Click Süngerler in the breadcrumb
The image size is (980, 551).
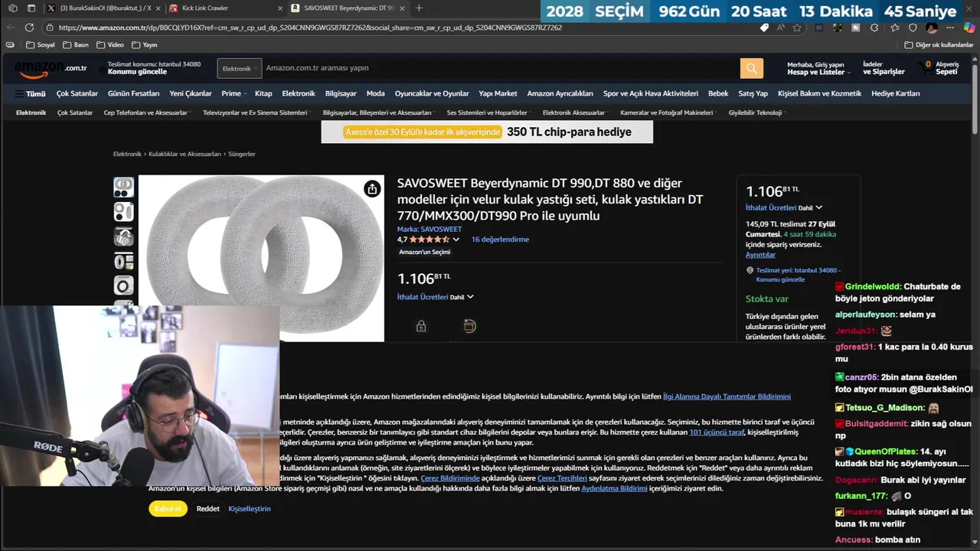click(241, 154)
